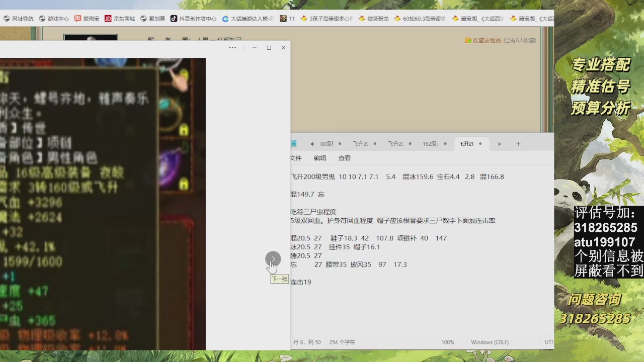Click the 100% zoom level in status bar

coord(448,342)
